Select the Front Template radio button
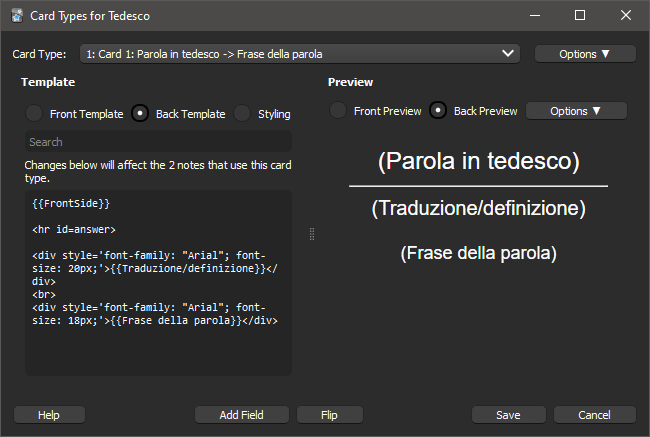The width and height of the screenshot is (650, 437). [x=34, y=114]
